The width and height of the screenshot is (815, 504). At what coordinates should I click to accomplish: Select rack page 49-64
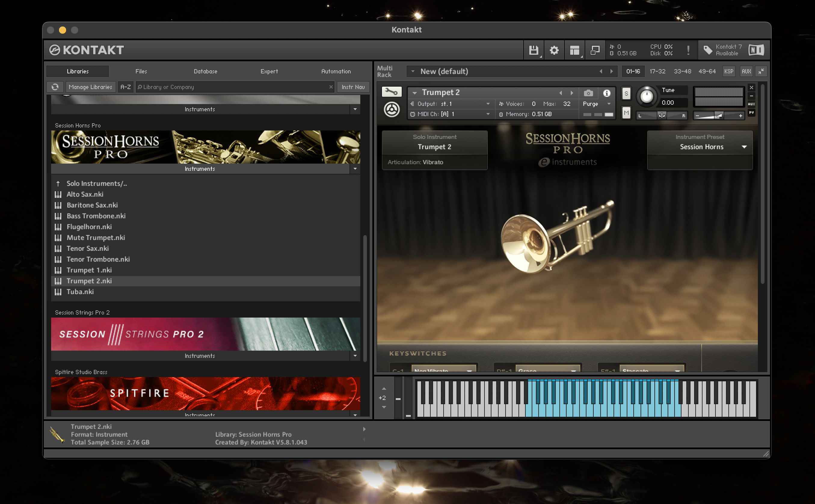pyautogui.click(x=707, y=71)
